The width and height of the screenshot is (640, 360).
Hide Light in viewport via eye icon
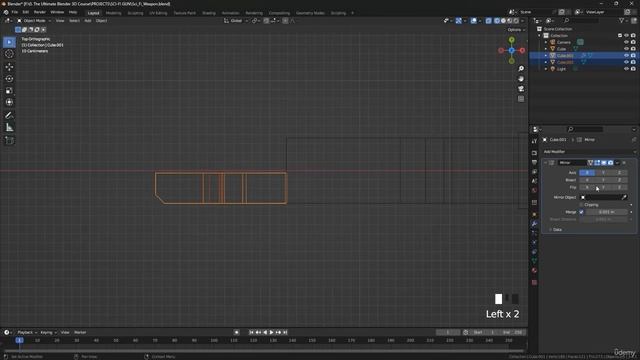[626, 69]
